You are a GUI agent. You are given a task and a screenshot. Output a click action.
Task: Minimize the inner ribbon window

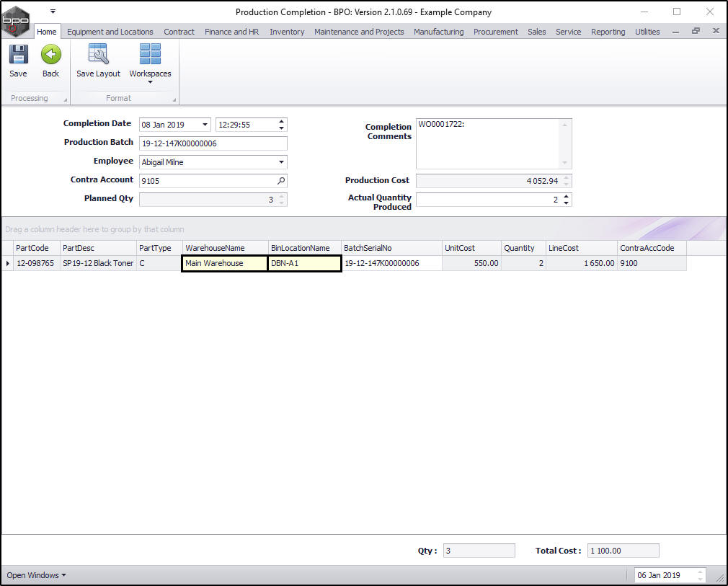675,32
